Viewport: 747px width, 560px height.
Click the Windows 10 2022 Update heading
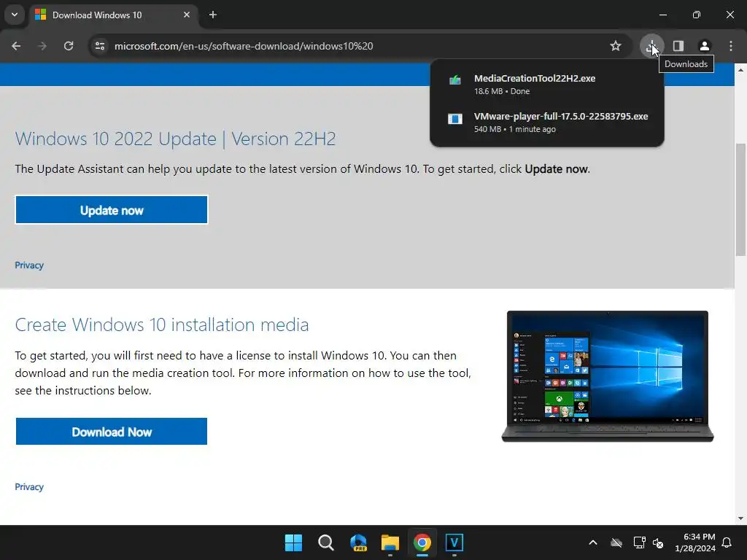click(x=175, y=139)
